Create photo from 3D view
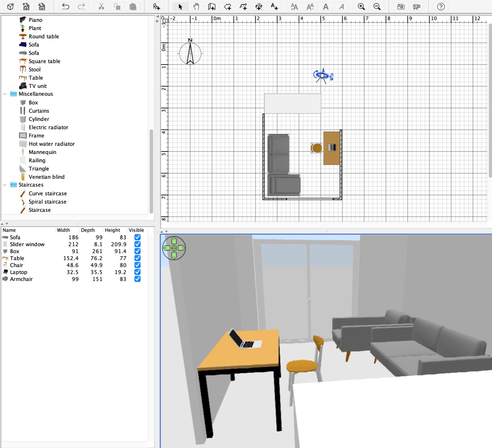This screenshot has width=492, height=448. [401, 7]
